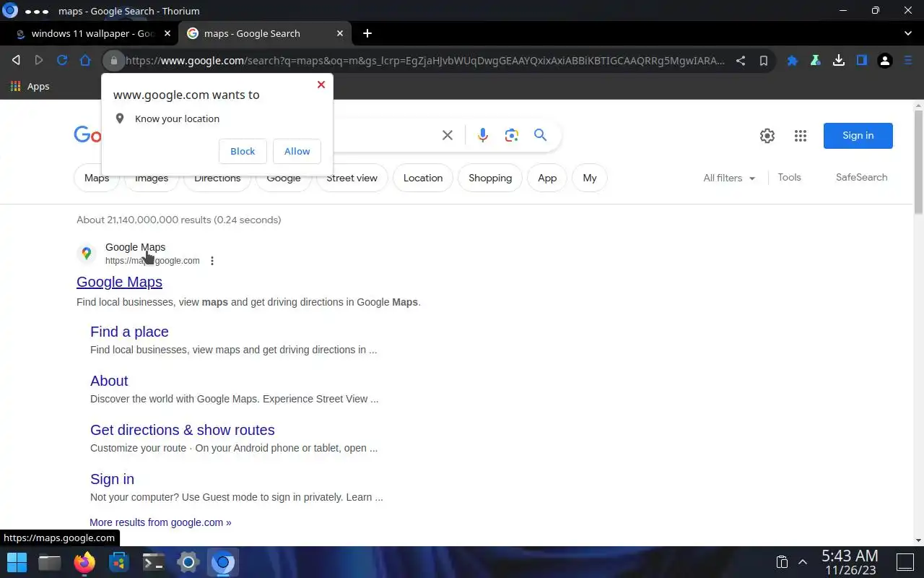The height and width of the screenshot is (578, 924).
Task: Expand the All filters dropdown
Action: coord(729,178)
